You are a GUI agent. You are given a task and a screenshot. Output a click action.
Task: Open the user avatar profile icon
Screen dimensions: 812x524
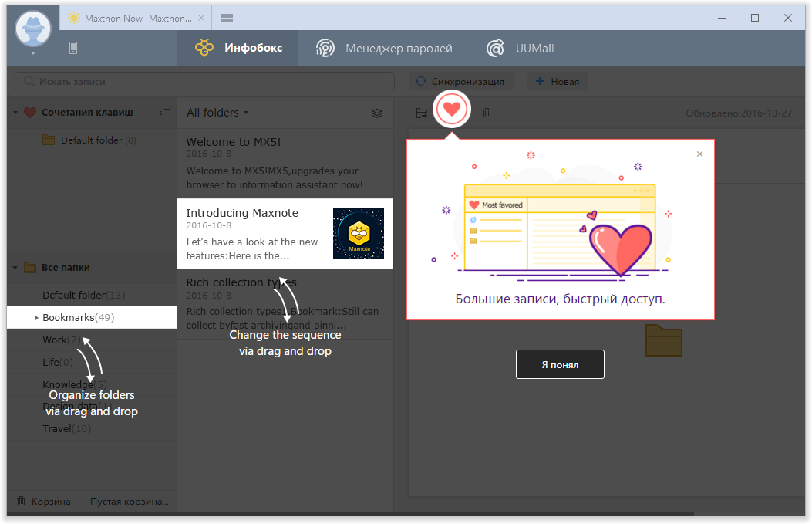(33, 28)
